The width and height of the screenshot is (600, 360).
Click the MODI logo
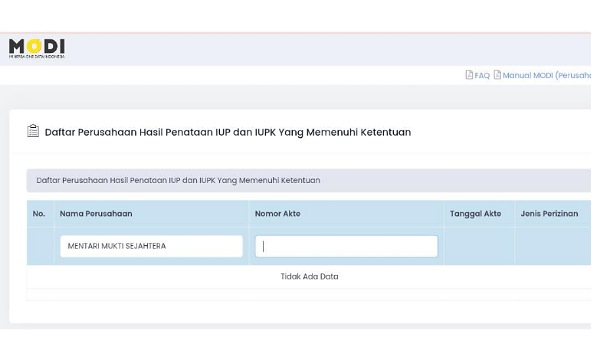tap(37, 48)
